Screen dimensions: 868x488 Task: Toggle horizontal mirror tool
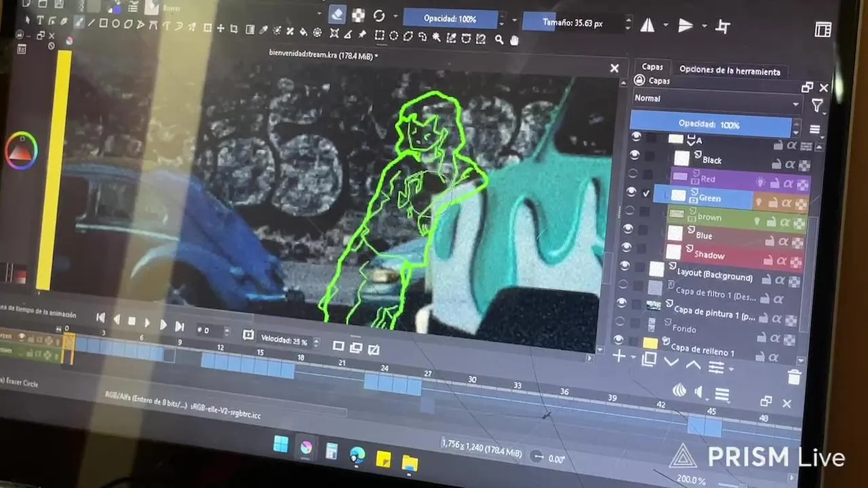pos(648,25)
